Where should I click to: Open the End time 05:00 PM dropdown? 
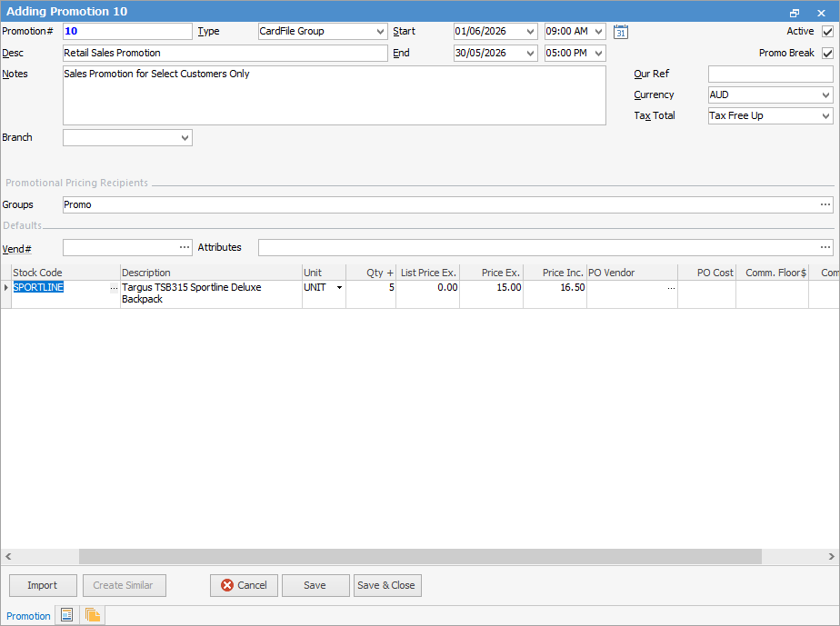(598, 53)
